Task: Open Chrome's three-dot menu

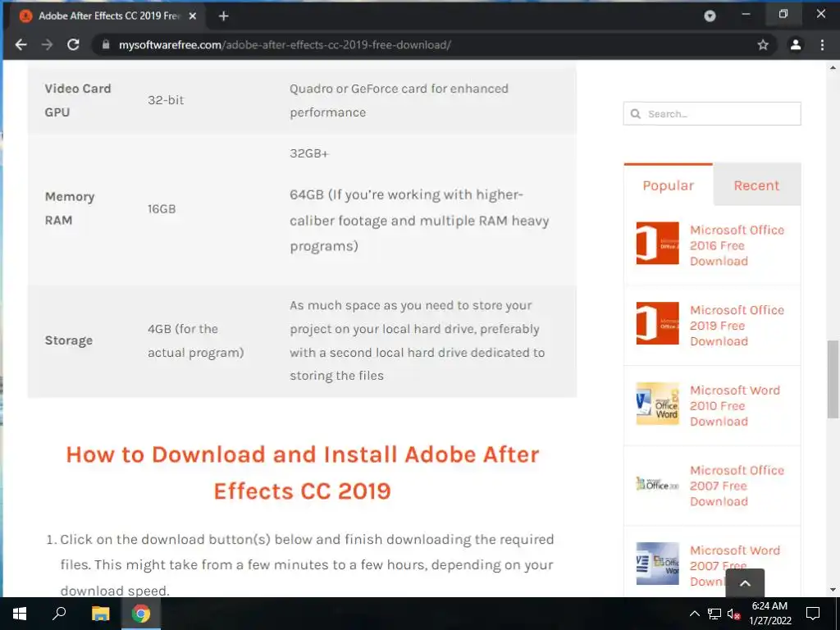Action: [x=822, y=45]
